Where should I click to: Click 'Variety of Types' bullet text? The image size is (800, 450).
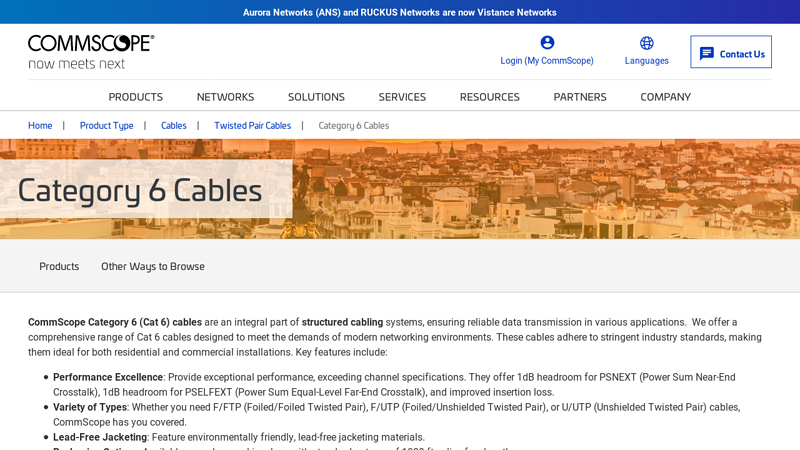(90, 407)
